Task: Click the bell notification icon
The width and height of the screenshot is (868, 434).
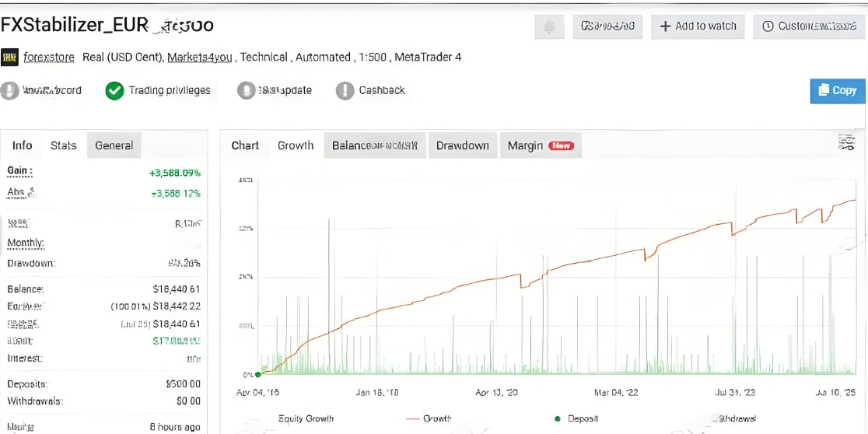Action: [x=549, y=26]
